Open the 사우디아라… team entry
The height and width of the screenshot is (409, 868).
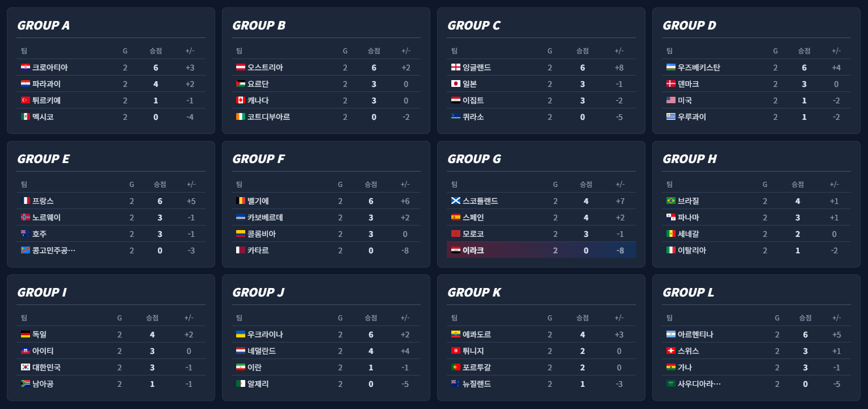699,384
